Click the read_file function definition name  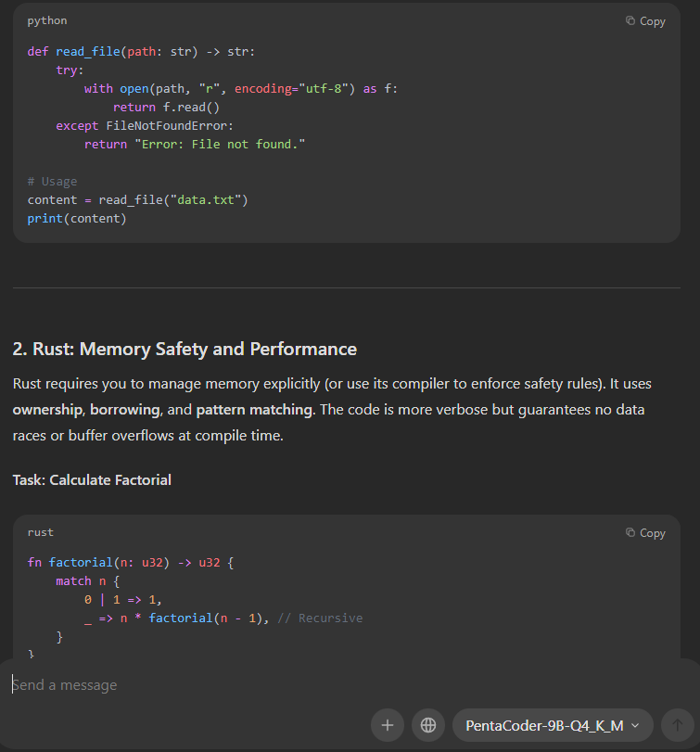coord(88,52)
